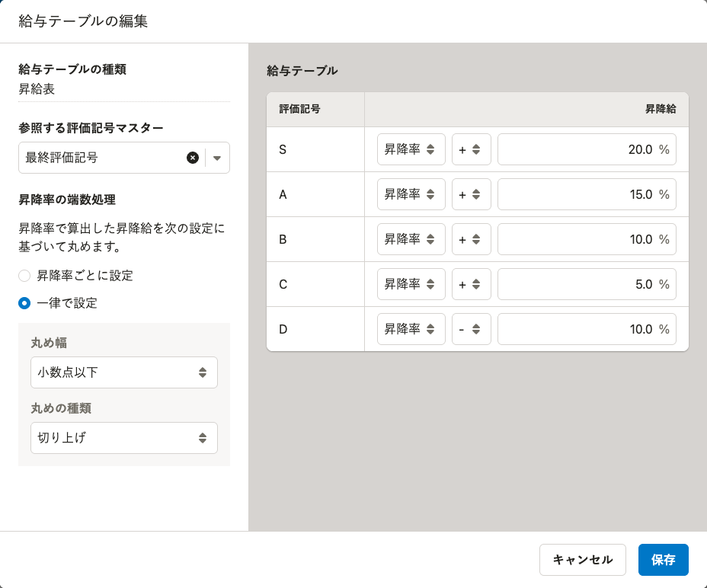
Task: Change the plus sign selector for row B
Action: pos(471,239)
